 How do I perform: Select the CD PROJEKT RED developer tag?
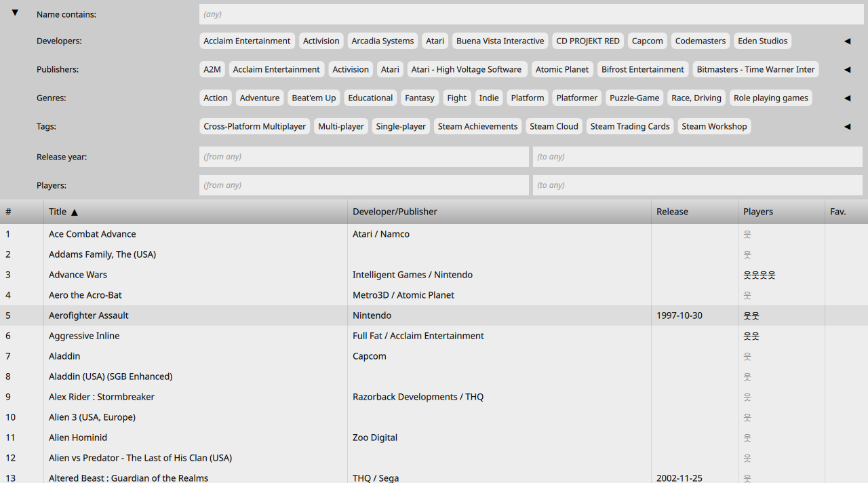(x=588, y=41)
